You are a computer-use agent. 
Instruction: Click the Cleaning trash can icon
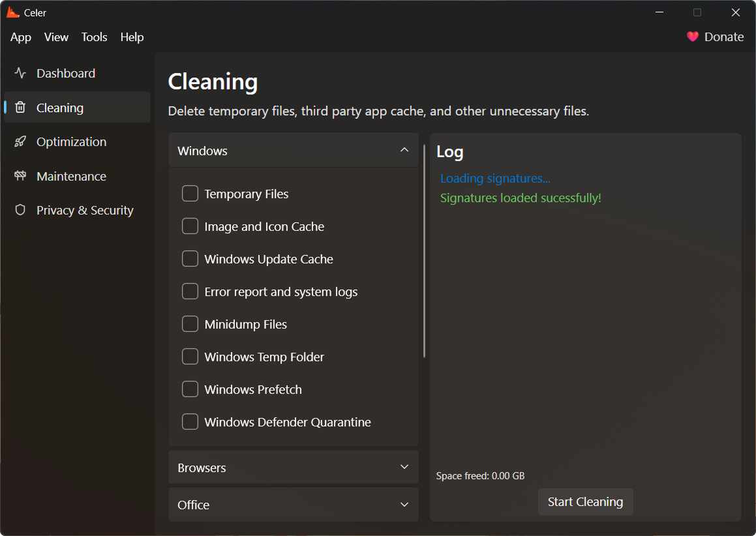[x=20, y=108]
